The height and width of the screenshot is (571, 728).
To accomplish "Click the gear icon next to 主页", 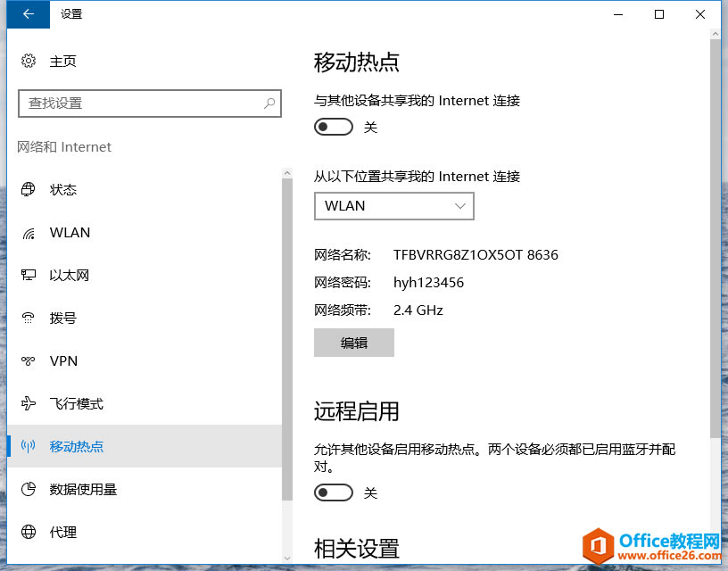I will point(26,61).
